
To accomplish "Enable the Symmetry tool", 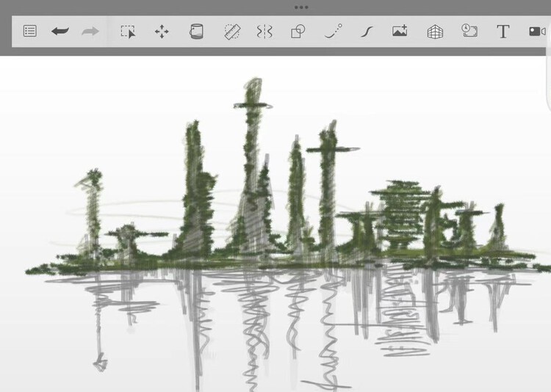I will (264, 32).
